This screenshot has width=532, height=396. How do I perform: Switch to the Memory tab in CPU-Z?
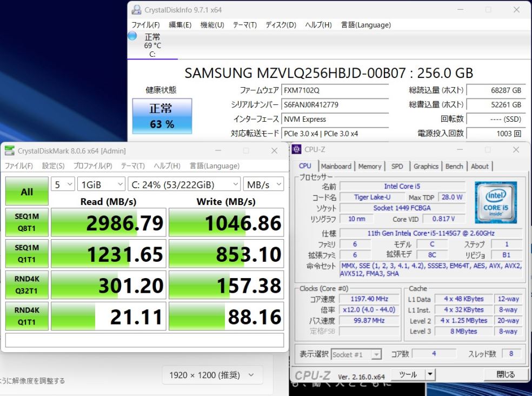pos(369,166)
